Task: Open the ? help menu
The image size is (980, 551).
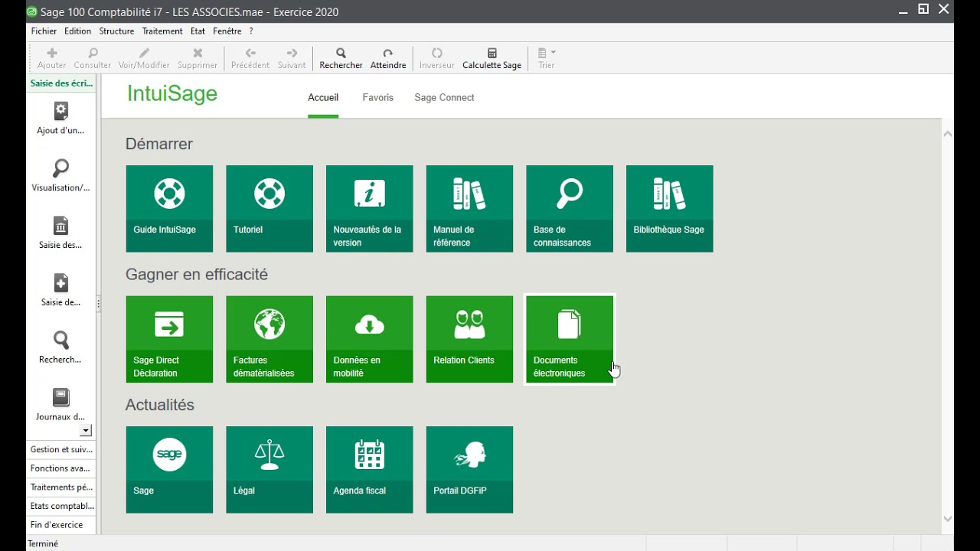Action: coord(251,31)
